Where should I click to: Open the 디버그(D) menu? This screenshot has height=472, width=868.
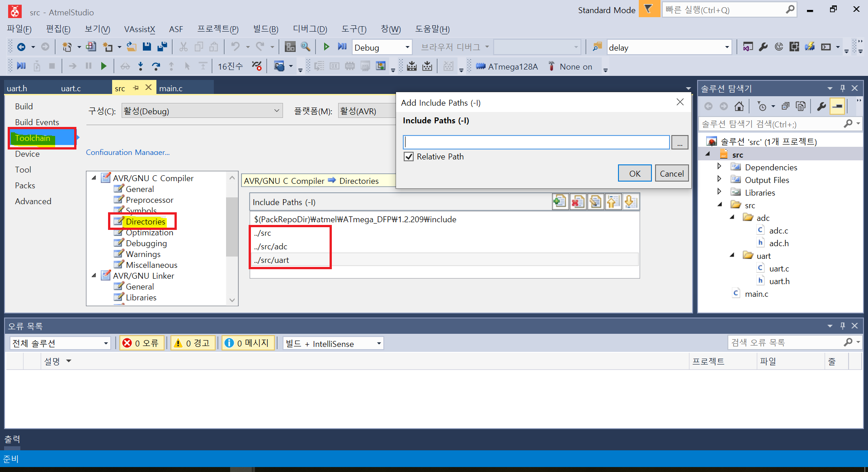(x=310, y=29)
